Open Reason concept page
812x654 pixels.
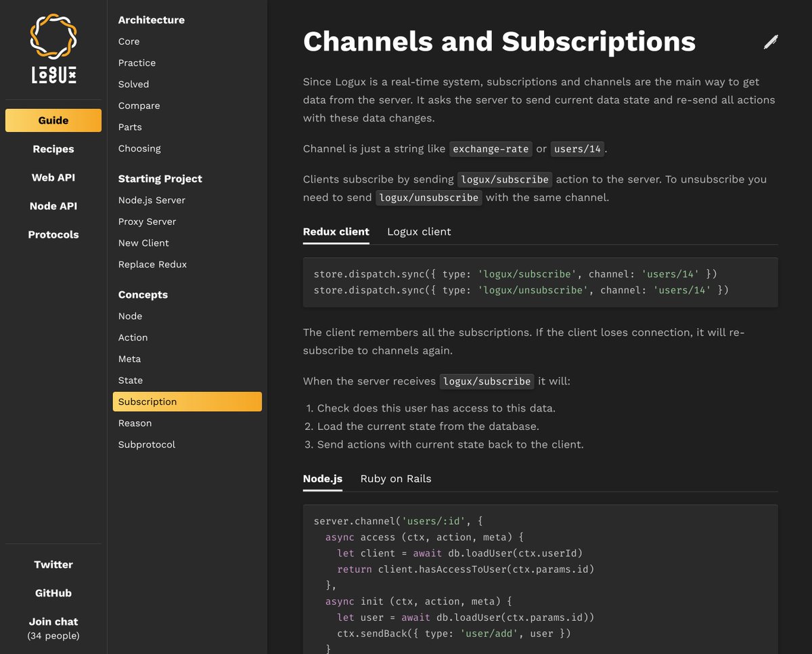[135, 423]
